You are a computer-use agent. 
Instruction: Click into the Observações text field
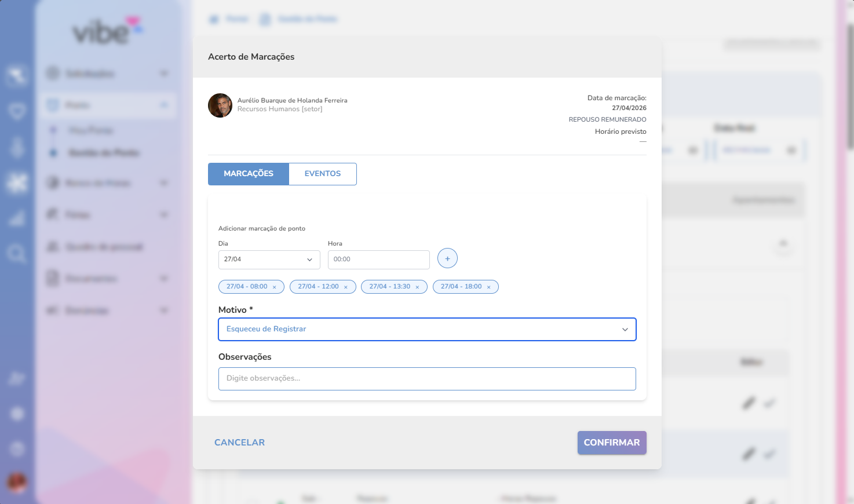tap(427, 379)
